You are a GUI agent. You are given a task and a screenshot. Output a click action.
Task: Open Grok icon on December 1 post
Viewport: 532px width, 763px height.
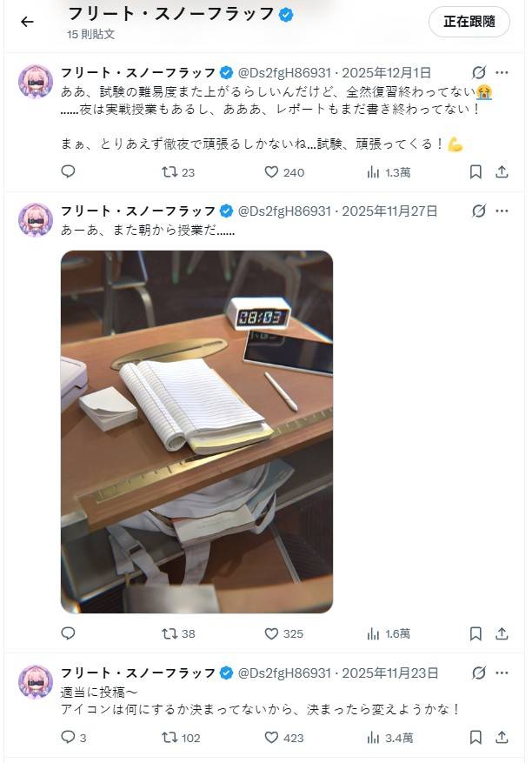tap(478, 73)
